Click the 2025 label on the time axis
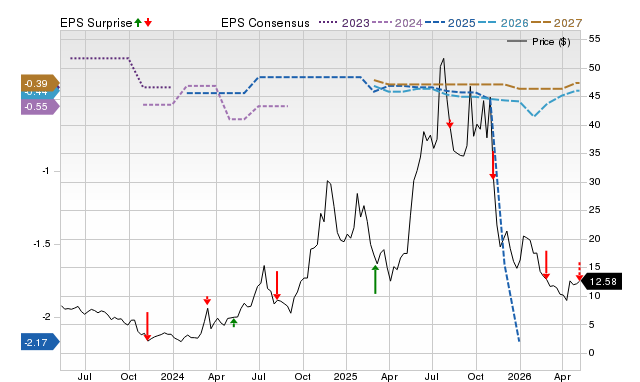The height and width of the screenshot is (382, 640). pyautogui.click(x=345, y=376)
